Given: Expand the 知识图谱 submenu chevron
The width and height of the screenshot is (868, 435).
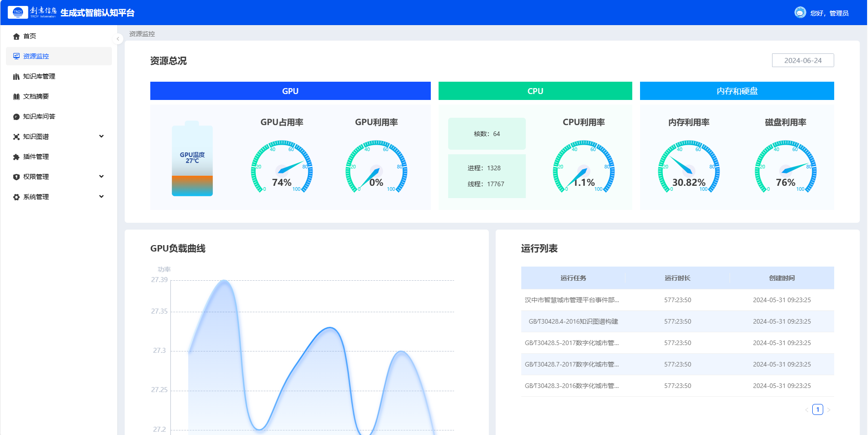Looking at the screenshot, I should [x=101, y=136].
